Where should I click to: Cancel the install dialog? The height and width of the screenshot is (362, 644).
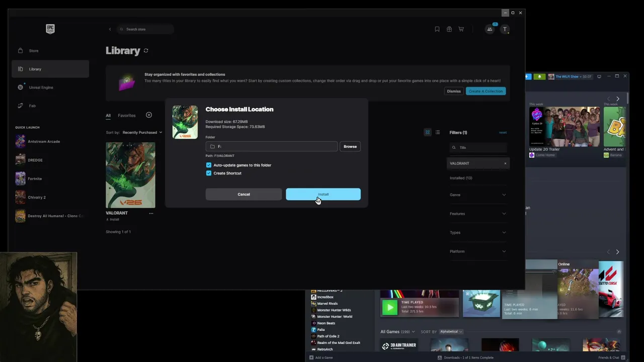click(244, 194)
